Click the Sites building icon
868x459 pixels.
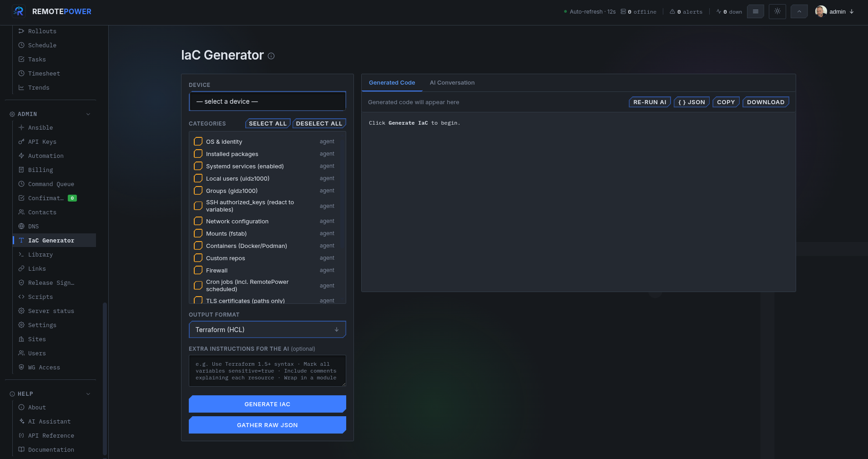[21, 339]
